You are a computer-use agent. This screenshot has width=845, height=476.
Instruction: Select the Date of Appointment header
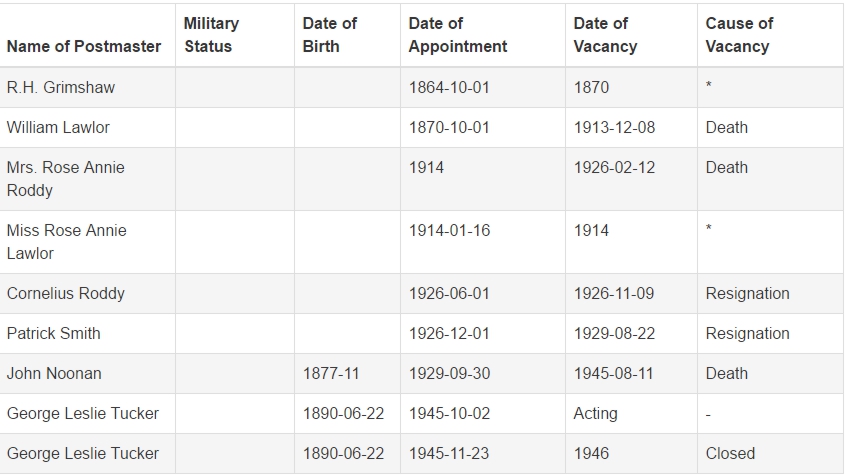tap(458, 35)
